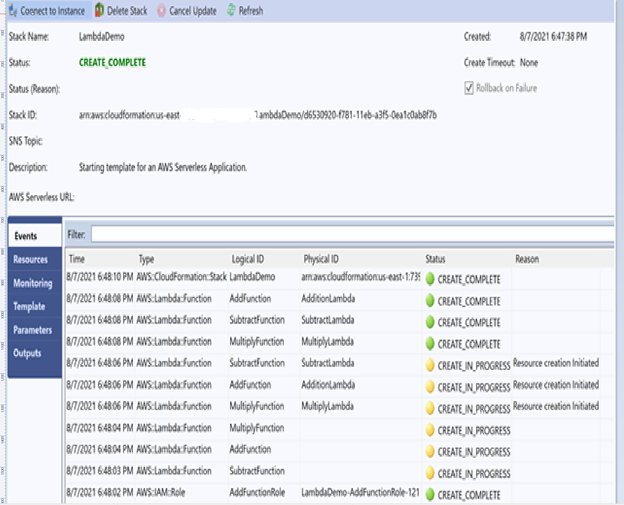624x505 pixels.
Task: Sort by Time column header
Action: [76, 259]
